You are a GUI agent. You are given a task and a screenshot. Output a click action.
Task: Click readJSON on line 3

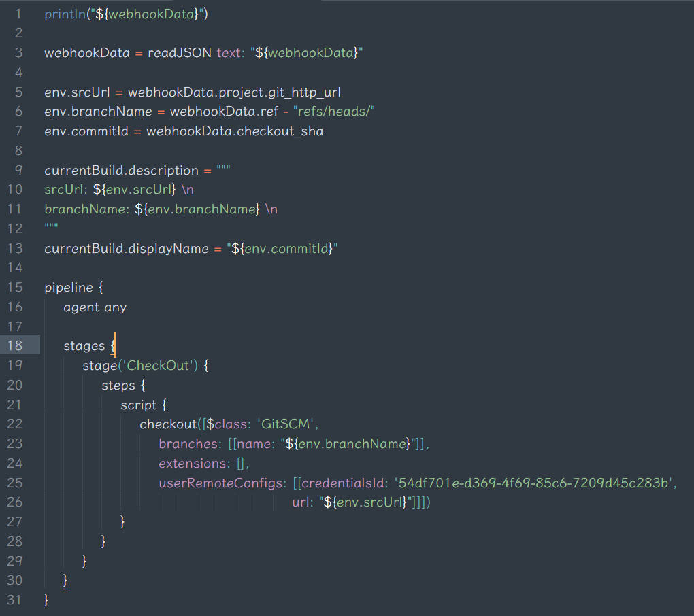pos(180,53)
